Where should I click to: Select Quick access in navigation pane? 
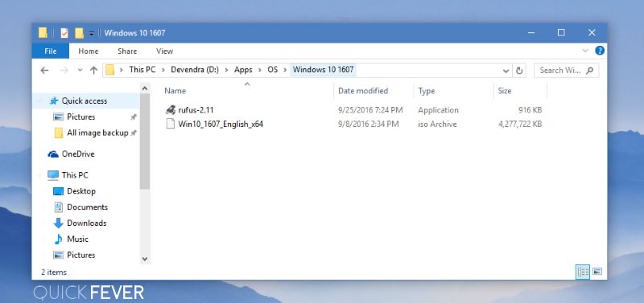85,100
